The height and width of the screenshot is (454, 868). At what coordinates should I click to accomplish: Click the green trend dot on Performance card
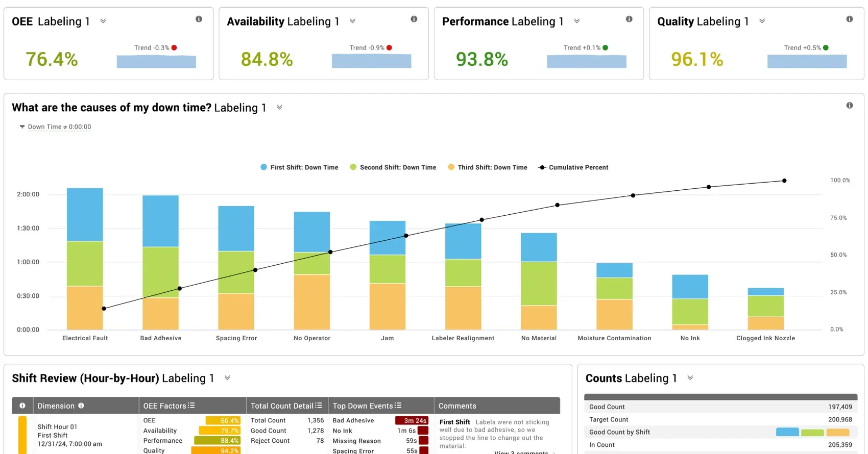point(605,47)
